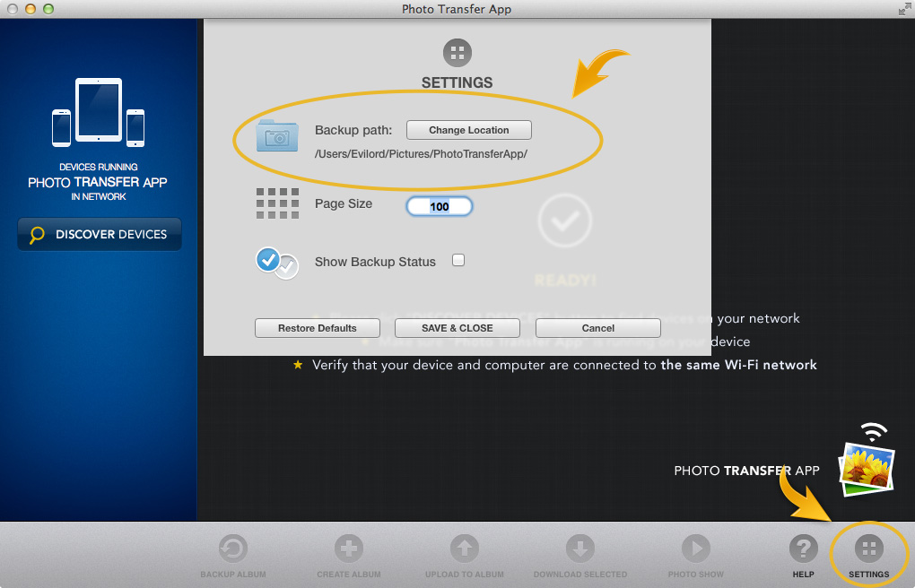
Task: Click the checkmark icon beside Show Backup Status
Action: 277,264
